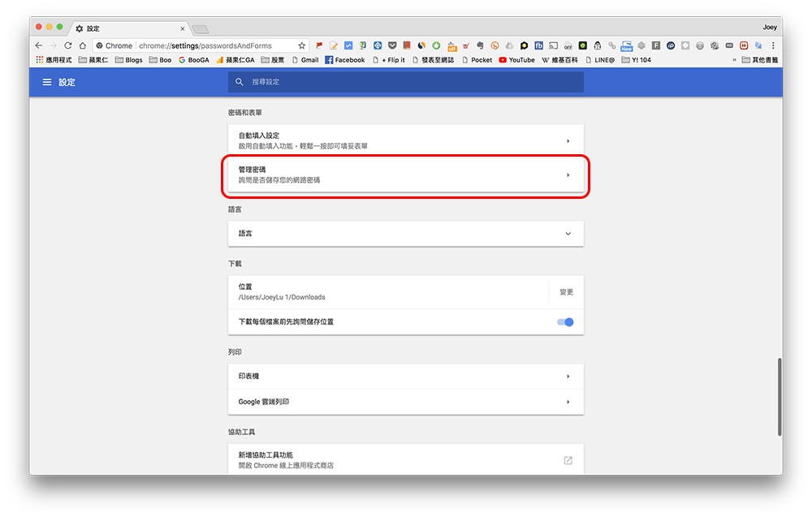The width and height of the screenshot is (812, 517).
Task: Open the BooGA bookmark
Action: click(194, 60)
